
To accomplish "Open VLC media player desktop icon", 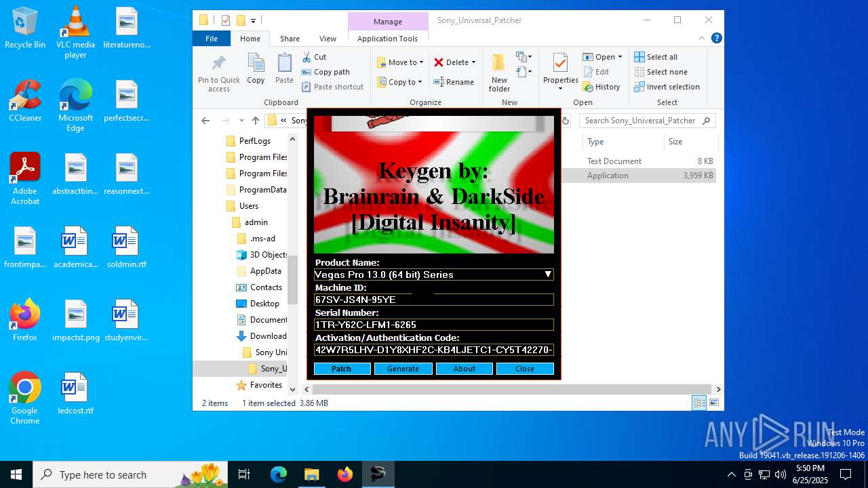I will pyautogui.click(x=75, y=33).
